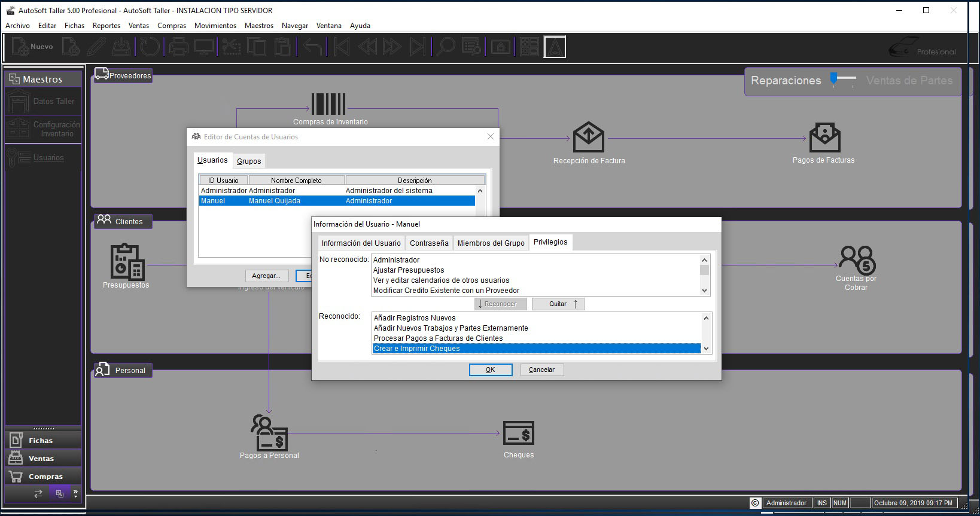This screenshot has height=516, width=980.
Task: Open Pagos a Personal icon
Action: [269, 433]
